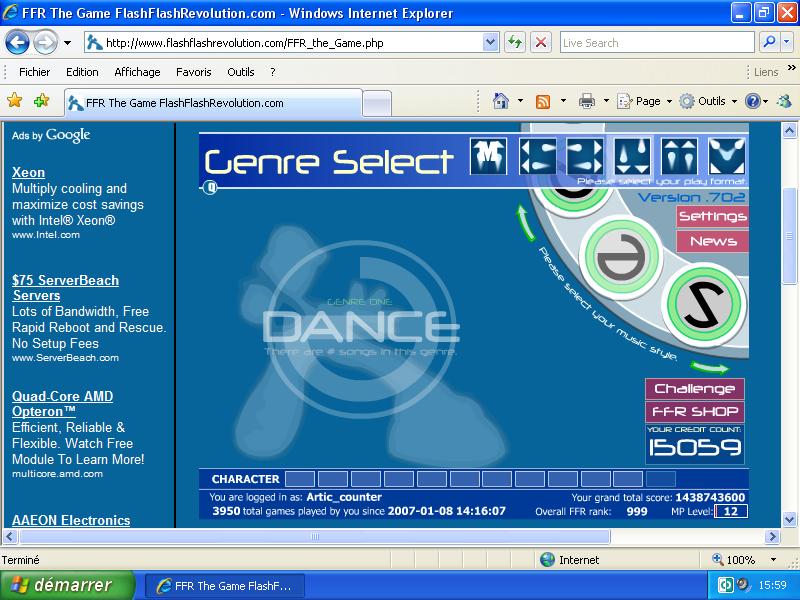Click the search magnifier button

pyautogui.click(x=768, y=43)
